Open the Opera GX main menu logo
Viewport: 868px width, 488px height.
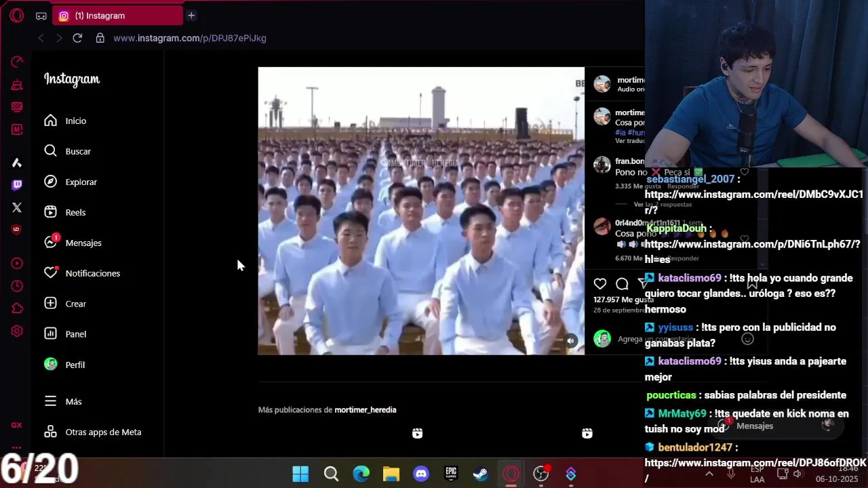(x=17, y=15)
